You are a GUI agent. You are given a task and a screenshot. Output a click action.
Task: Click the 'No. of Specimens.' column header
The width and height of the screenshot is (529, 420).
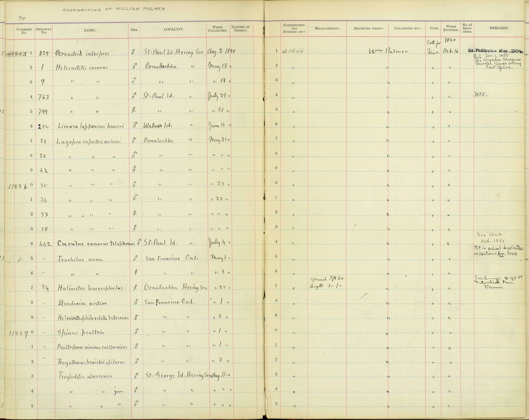click(467, 28)
